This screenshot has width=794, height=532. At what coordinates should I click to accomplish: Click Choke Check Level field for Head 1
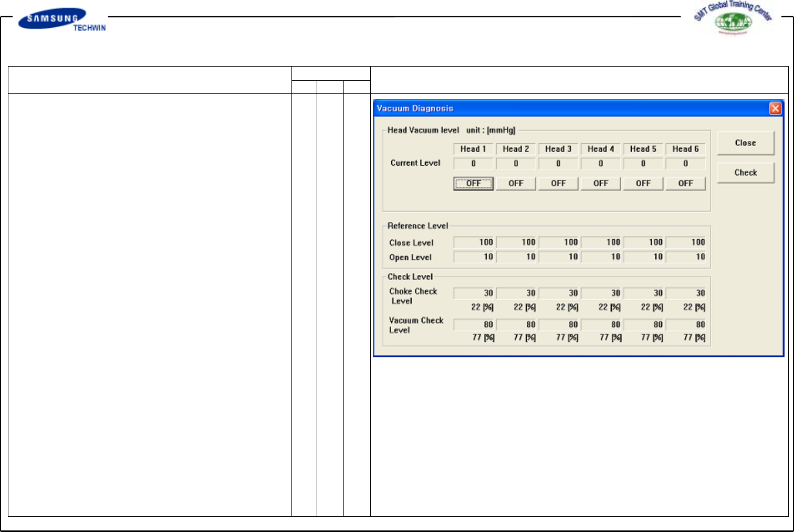pos(474,293)
